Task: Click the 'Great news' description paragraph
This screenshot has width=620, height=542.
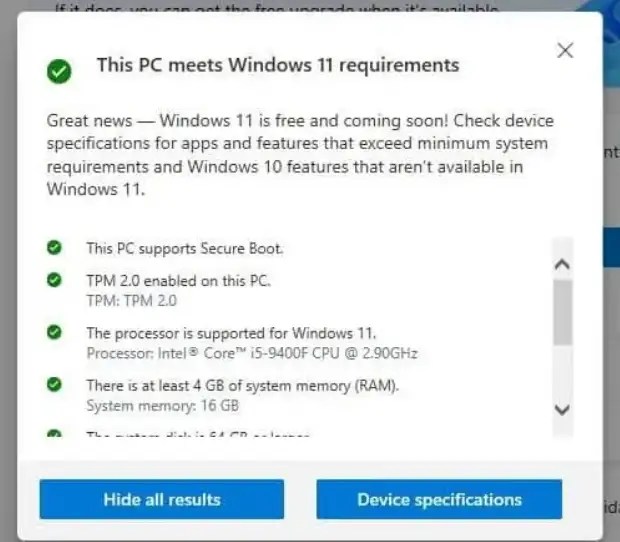Action: tap(300, 155)
